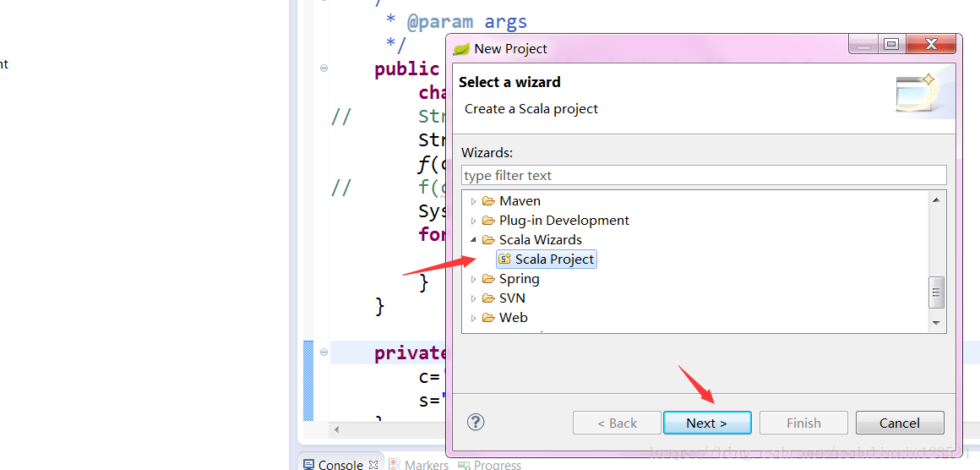The width and height of the screenshot is (980, 470).
Task: Select the Spring folder icon
Action: pyautogui.click(x=489, y=279)
